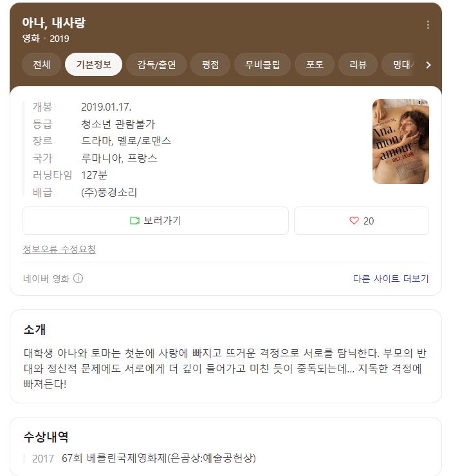Open the 무비클립 tab

click(x=262, y=64)
